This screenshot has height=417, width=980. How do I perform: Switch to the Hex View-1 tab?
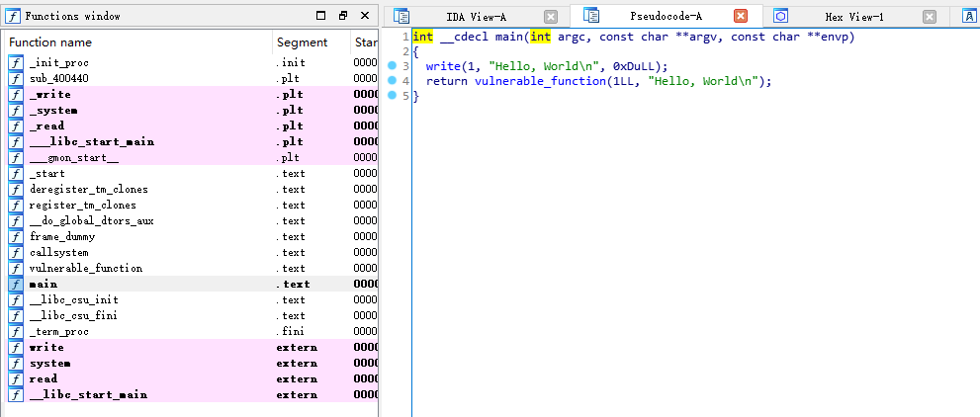coord(854,16)
